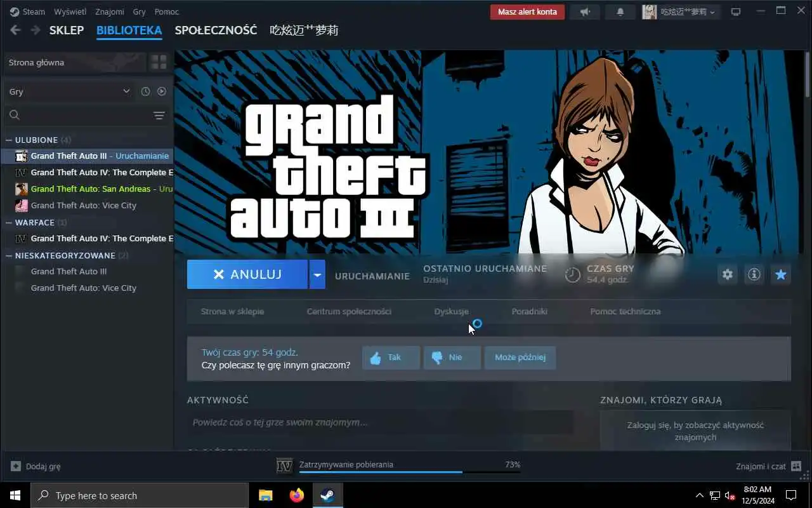Click the Masz alert konta button
Viewport: 812px width, 508px height.
(x=527, y=11)
